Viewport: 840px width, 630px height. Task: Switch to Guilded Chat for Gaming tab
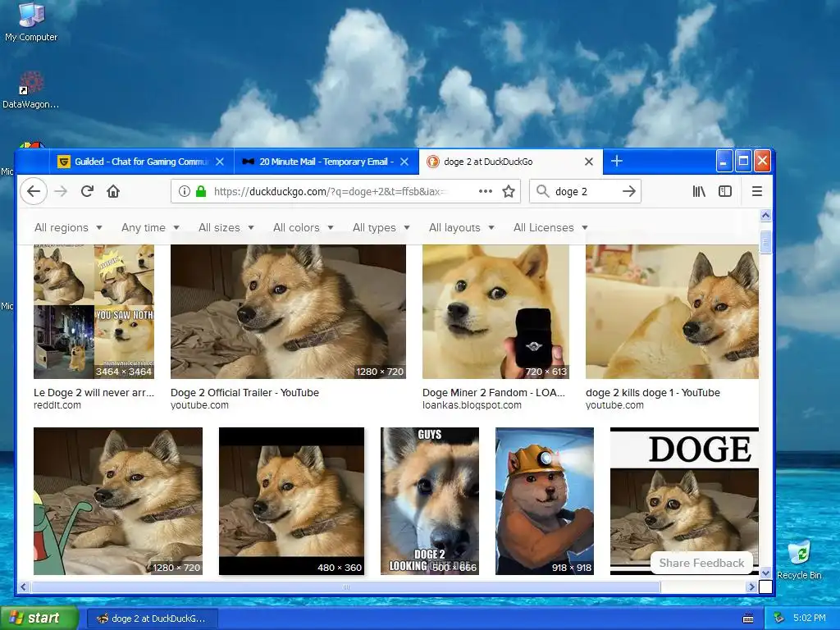(141, 162)
